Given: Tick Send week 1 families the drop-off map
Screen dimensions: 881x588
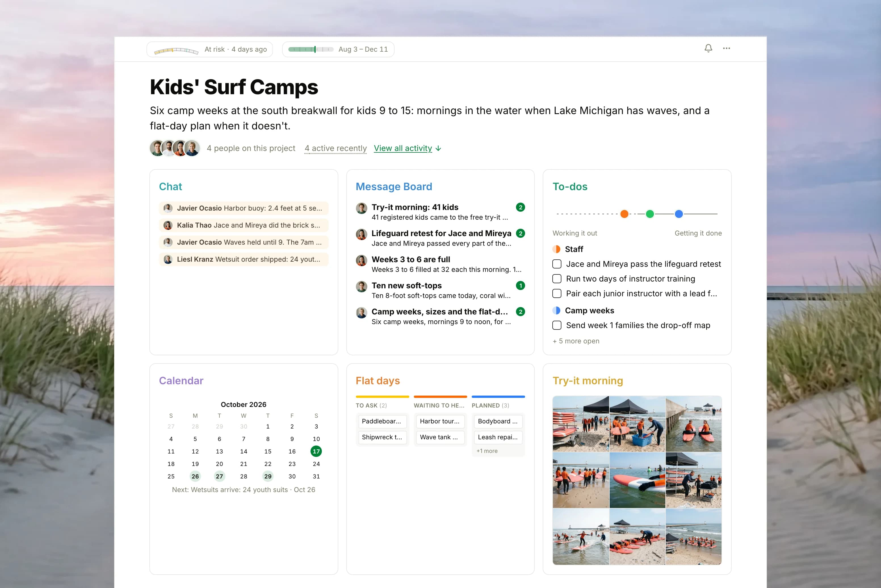Looking at the screenshot, I should coord(557,325).
